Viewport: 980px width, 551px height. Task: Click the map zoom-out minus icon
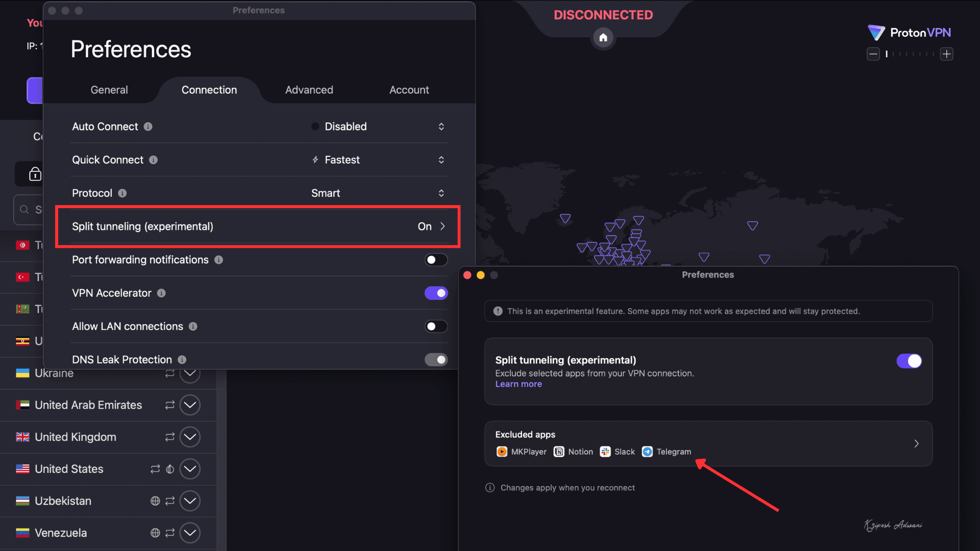click(x=873, y=54)
